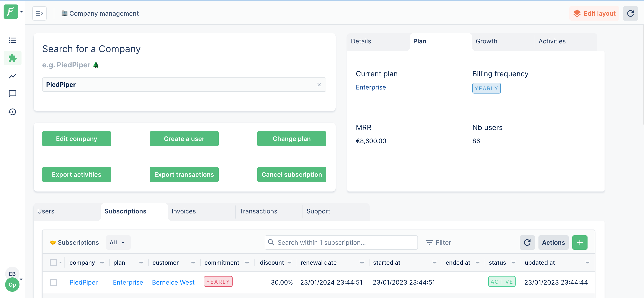Open the filter icon on the status column

(x=514, y=263)
